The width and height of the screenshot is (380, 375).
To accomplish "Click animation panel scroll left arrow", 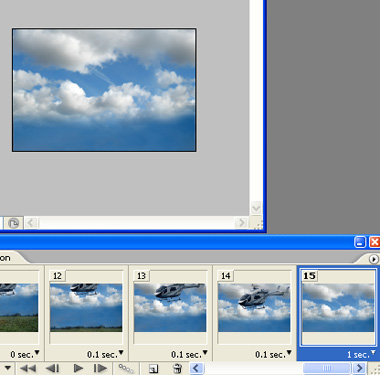I will coord(196,368).
